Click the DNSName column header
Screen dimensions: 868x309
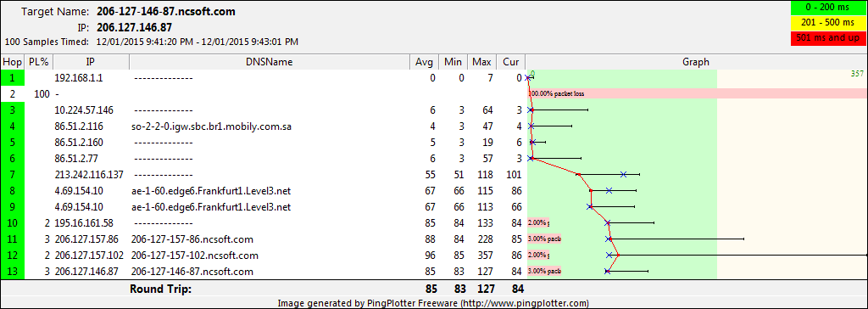click(269, 62)
